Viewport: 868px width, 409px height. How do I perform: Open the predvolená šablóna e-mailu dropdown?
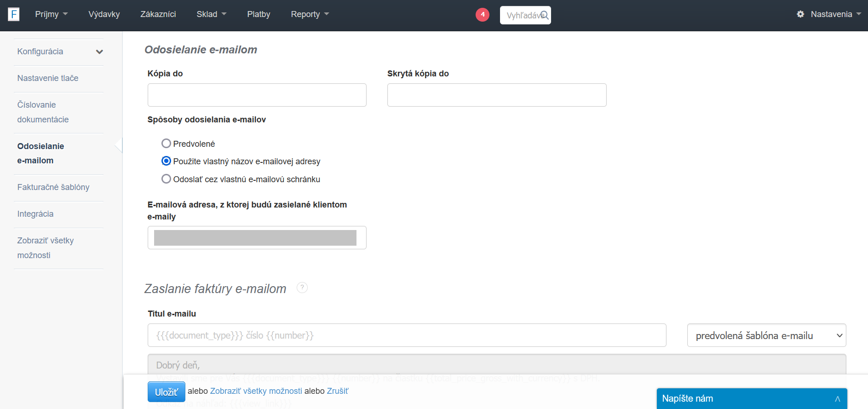pyautogui.click(x=766, y=335)
